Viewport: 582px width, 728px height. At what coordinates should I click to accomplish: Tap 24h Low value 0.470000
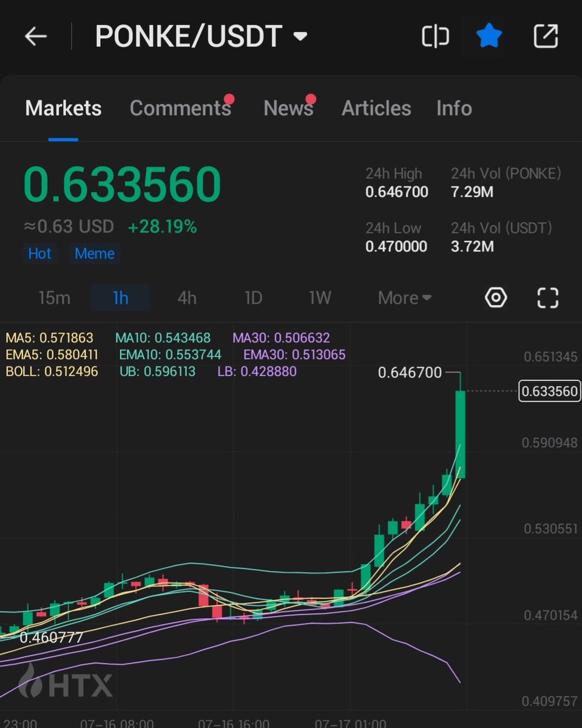[396, 246]
